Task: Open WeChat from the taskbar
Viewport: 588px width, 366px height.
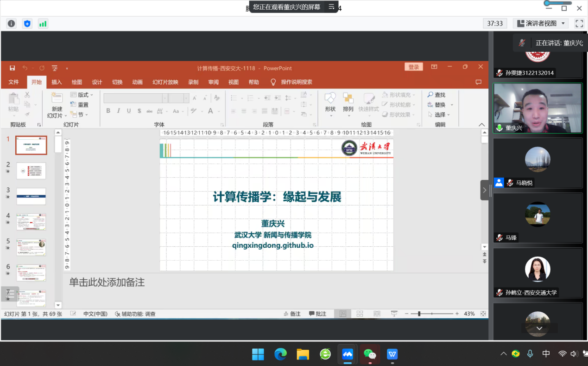Action: coord(370,354)
